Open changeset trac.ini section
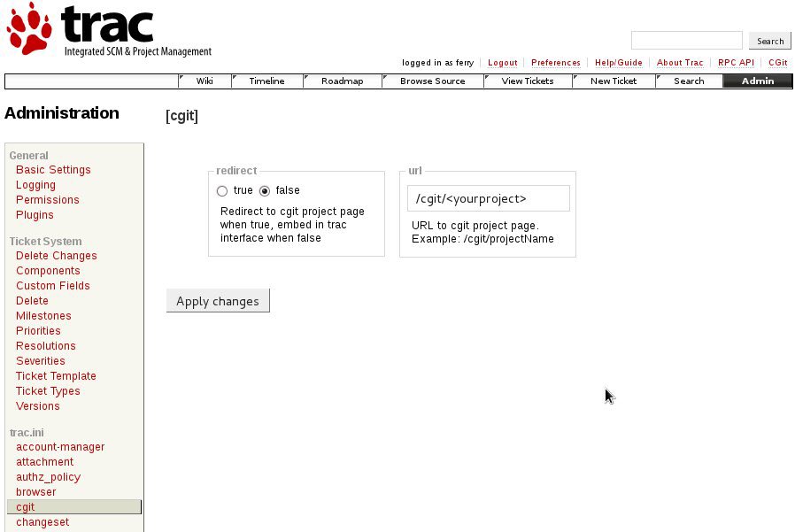 pyautogui.click(x=42, y=522)
